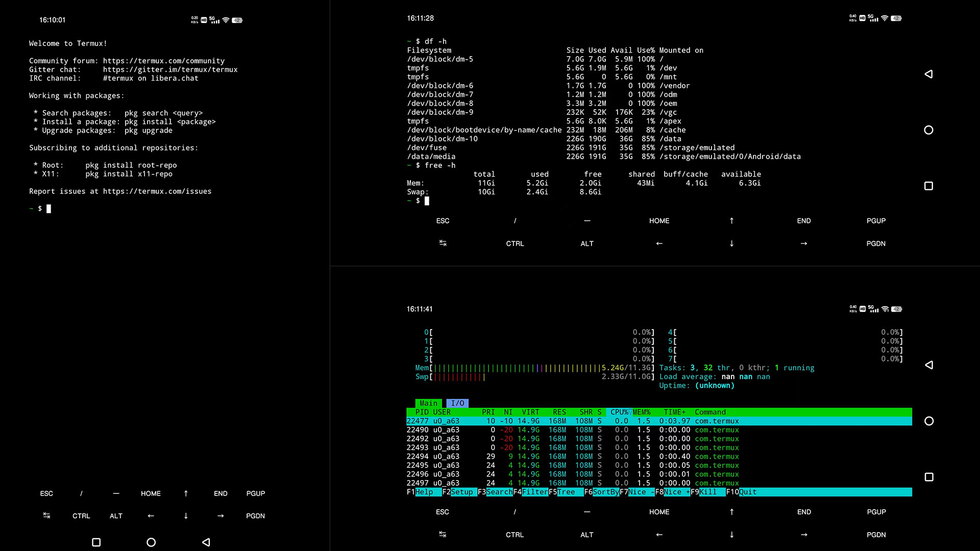Select htop process row PID 22477

point(659,421)
